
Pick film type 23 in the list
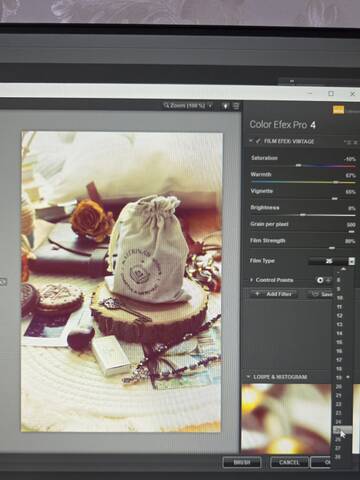tap(339, 413)
